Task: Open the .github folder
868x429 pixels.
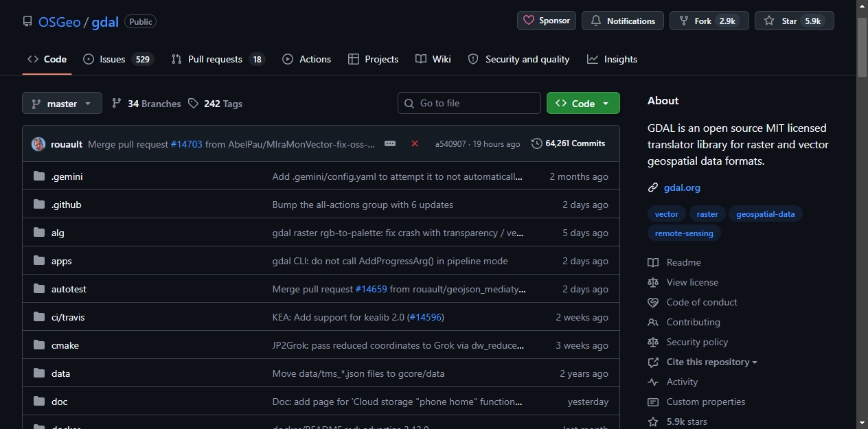Action: [x=66, y=205]
